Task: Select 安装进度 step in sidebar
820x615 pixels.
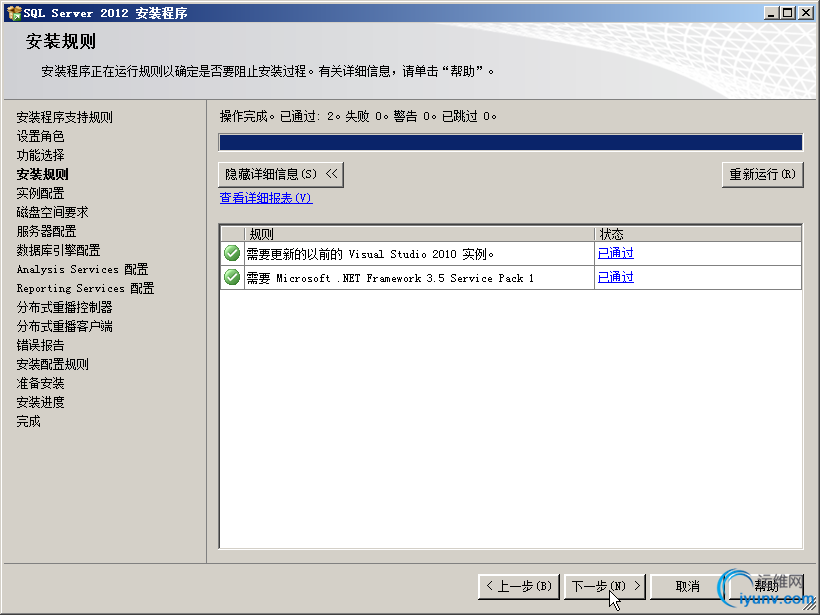Action: pyautogui.click(x=40, y=402)
